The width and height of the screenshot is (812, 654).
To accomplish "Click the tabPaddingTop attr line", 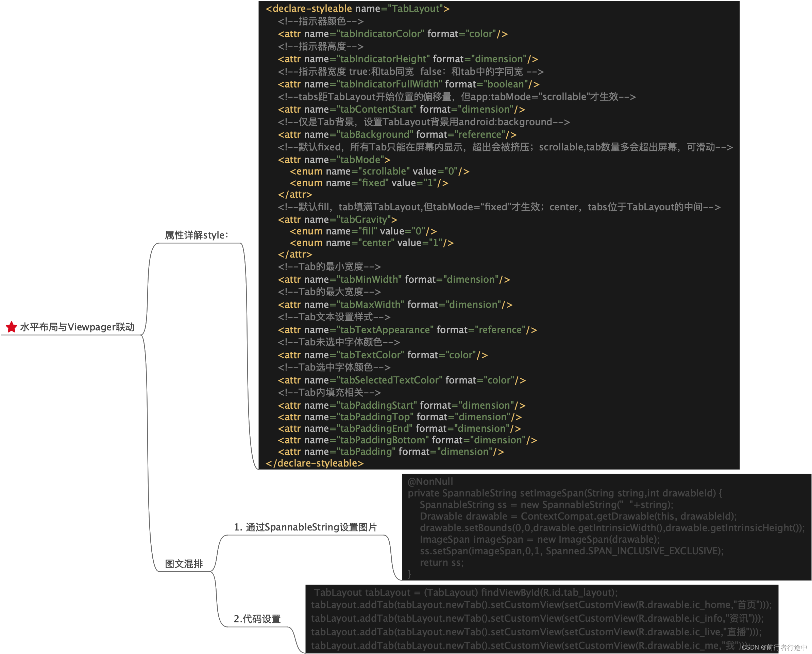I will coord(400,418).
